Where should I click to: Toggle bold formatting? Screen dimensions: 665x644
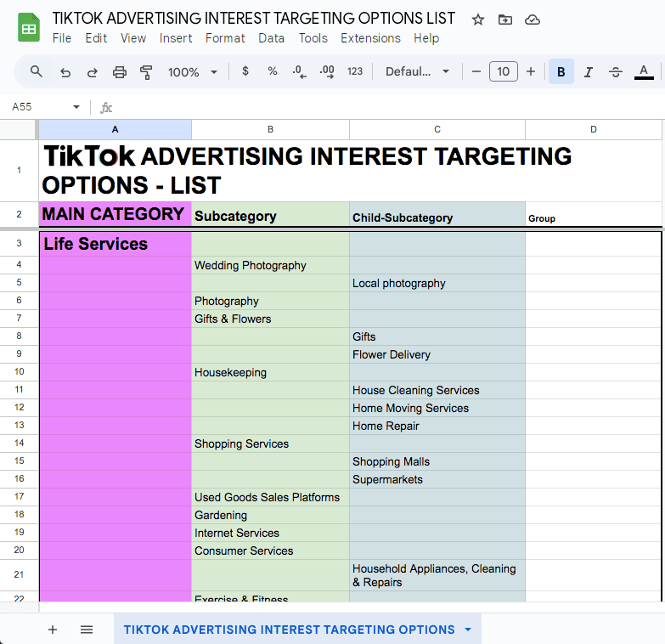[561, 71]
